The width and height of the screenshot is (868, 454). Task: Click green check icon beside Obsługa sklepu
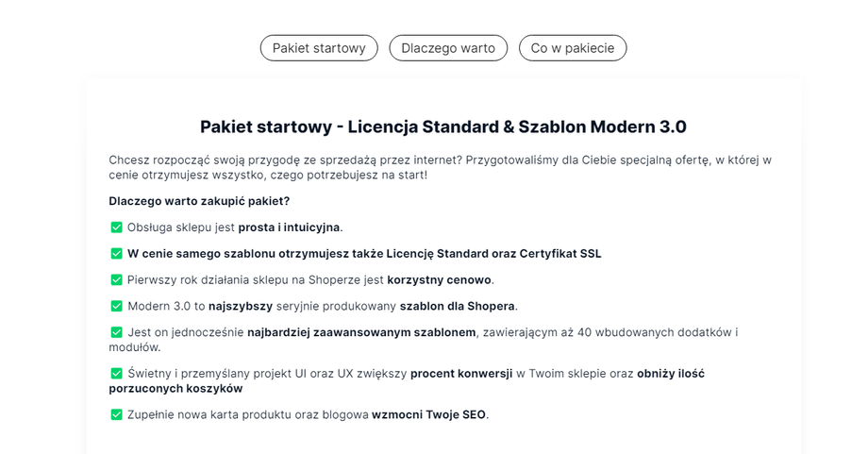pyautogui.click(x=117, y=227)
